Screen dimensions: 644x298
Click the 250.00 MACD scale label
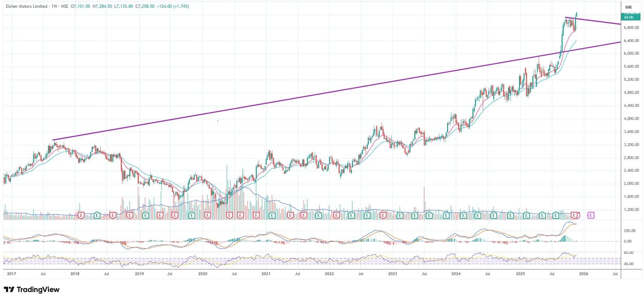point(630,231)
